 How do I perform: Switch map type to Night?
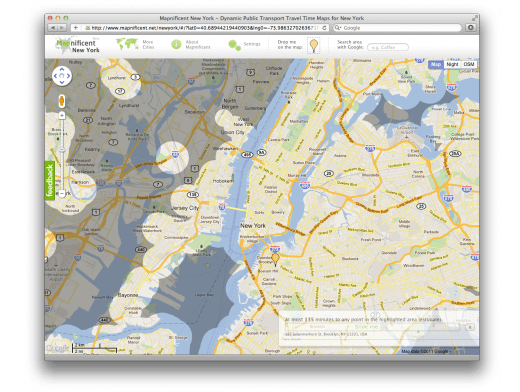452,64
